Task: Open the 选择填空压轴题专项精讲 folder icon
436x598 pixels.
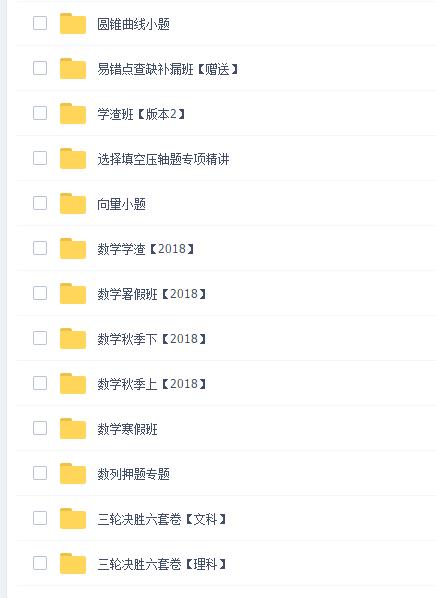Action: [73, 159]
